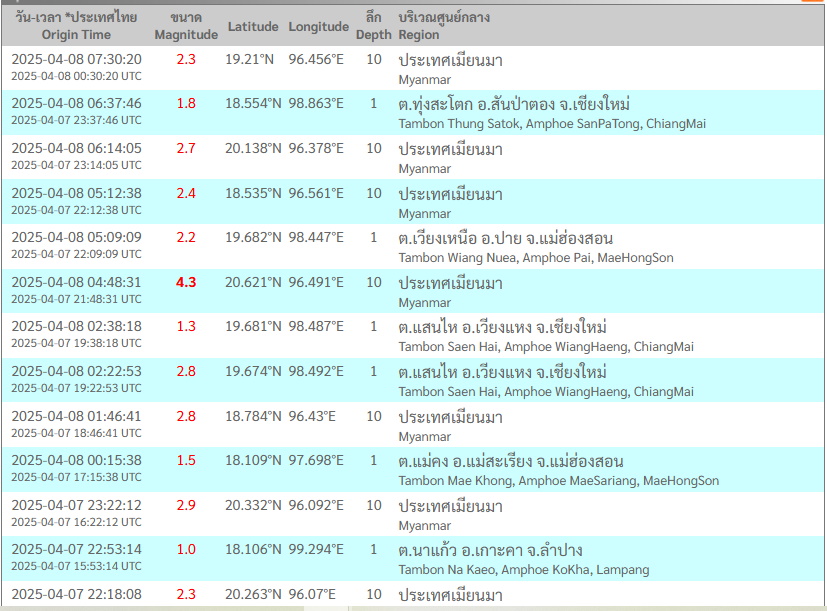Click the Region column header
Image resolution: width=827 pixels, height=611 pixels.
(x=444, y=26)
